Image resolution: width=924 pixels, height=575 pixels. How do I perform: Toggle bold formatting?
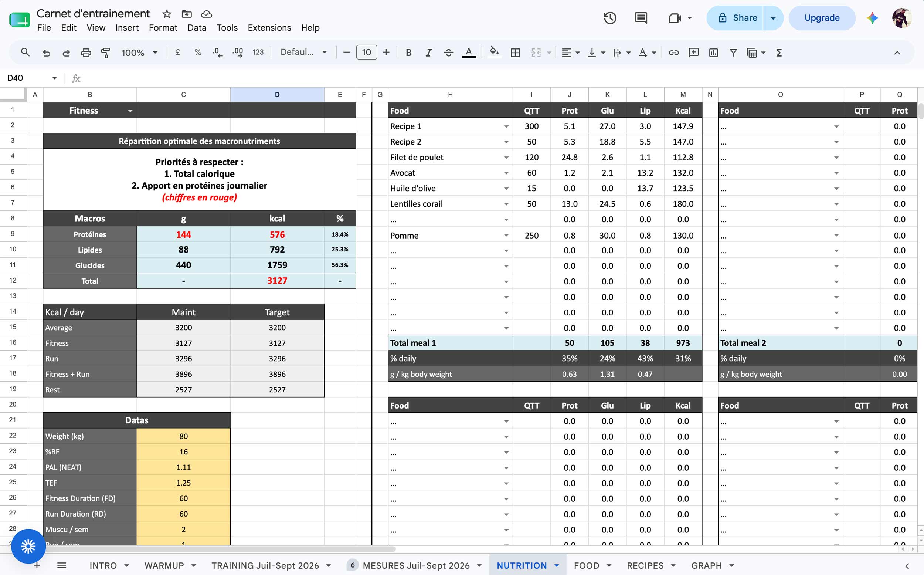coord(409,53)
